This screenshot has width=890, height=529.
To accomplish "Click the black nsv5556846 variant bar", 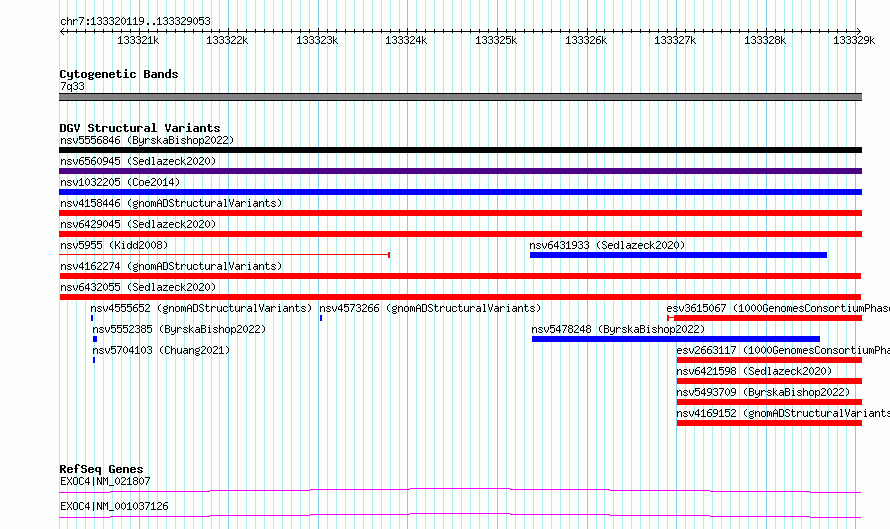I will (x=460, y=150).
